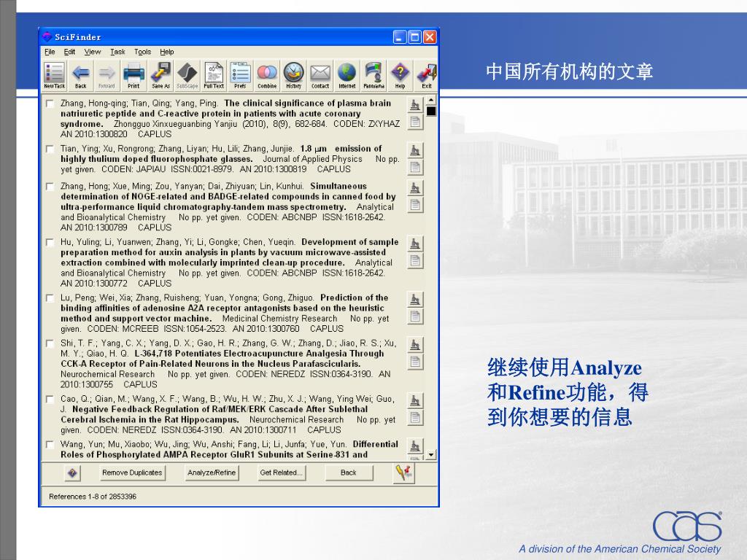Click 'References 1-8 of 2853396' status text

pyautogui.click(x=93, y=497)
